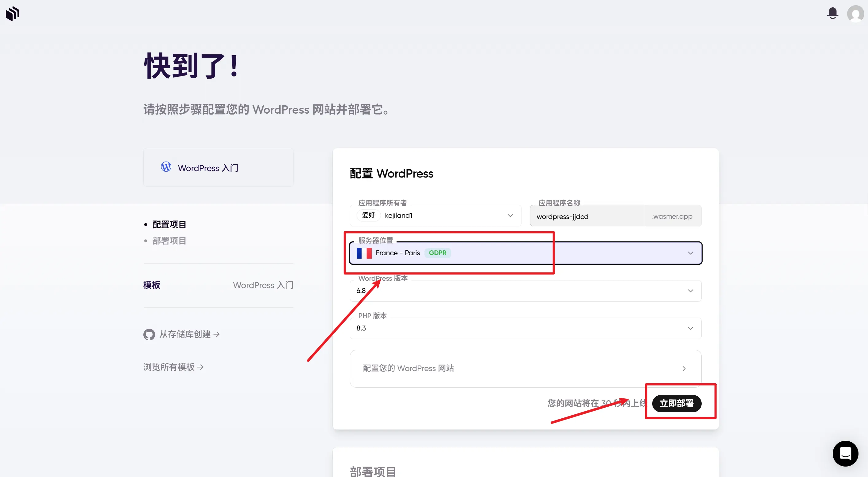Click the 立即部署 button
This screenshot has width=868, height=477.
click(676, 404)
